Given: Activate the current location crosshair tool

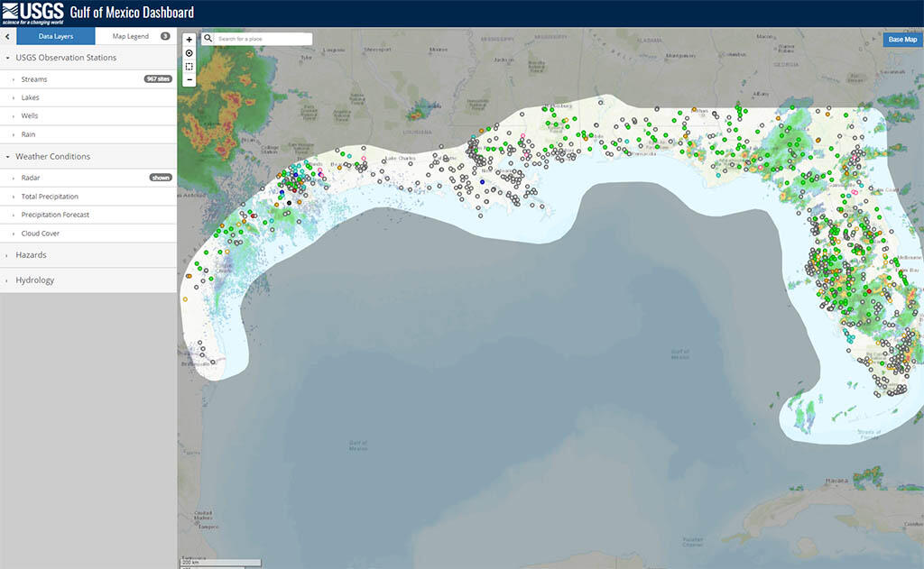Looking at the screenshot, I should (x=189, y=53).
